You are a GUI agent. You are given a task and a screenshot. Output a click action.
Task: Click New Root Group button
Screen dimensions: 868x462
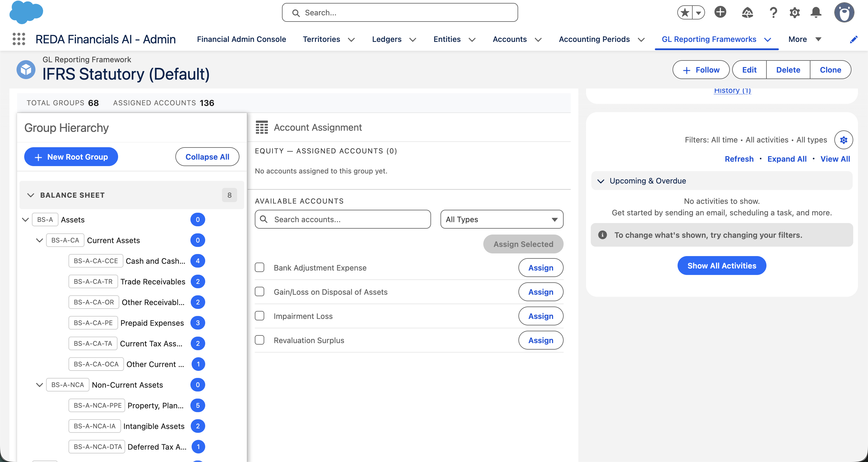click(x=71, y=157)
